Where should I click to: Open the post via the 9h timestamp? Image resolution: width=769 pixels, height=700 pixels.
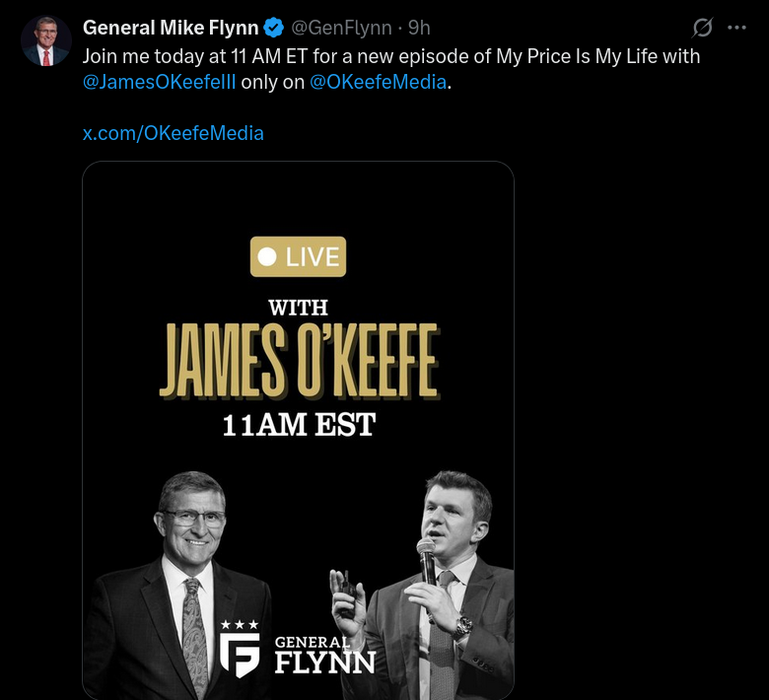pos(419,28)
